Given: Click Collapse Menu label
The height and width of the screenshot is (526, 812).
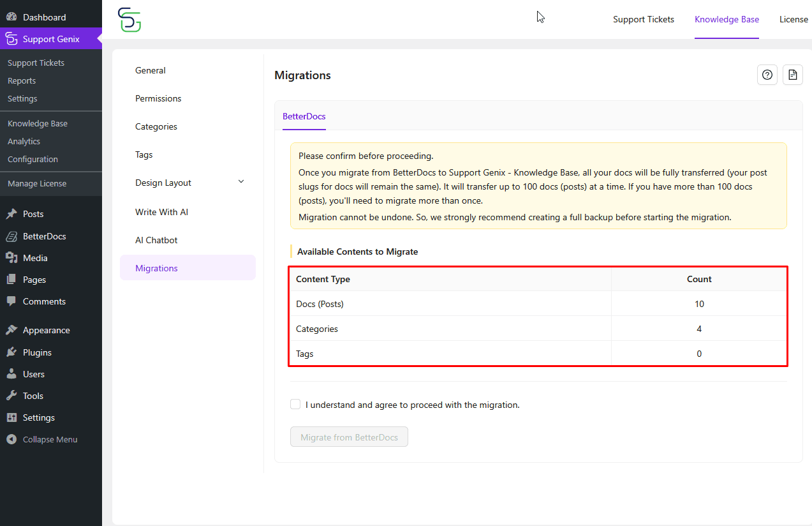Looking at the screenshot, I should pyautogui.click(x=50, y=439).
